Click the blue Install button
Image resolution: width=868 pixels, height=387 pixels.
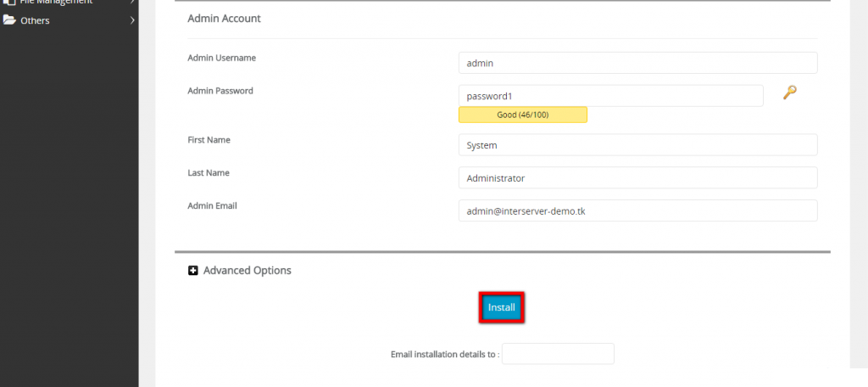pos(502,307)
